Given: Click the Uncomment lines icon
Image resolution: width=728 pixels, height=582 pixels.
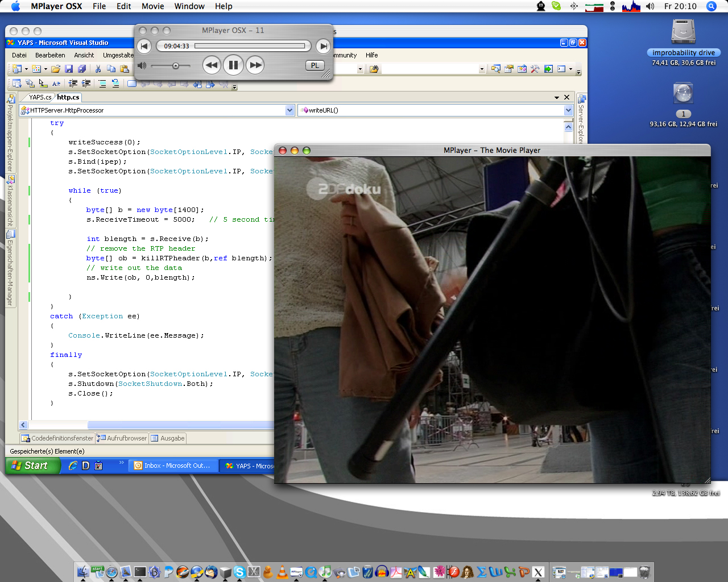Looking at the screenshot, I should (115, 84).
